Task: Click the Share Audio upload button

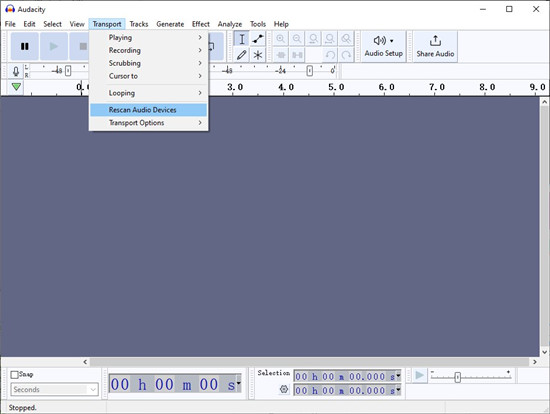Action: click(435, 46)
